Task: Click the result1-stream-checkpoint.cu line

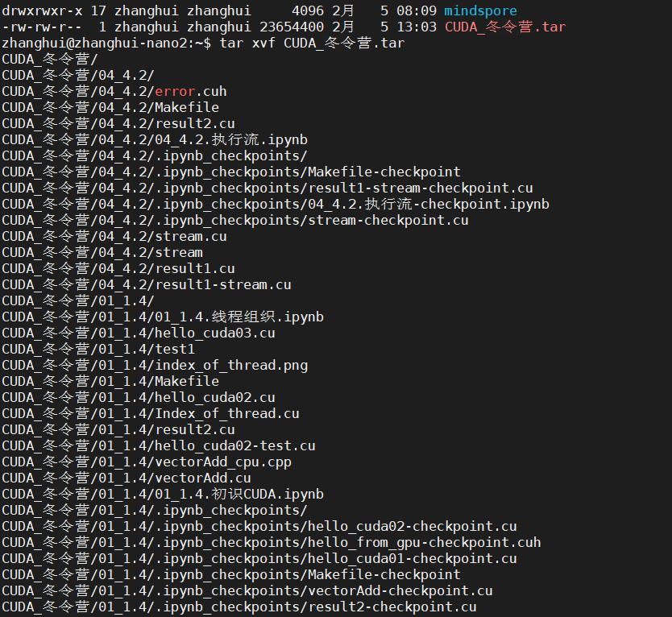Action: coord(268,188)
